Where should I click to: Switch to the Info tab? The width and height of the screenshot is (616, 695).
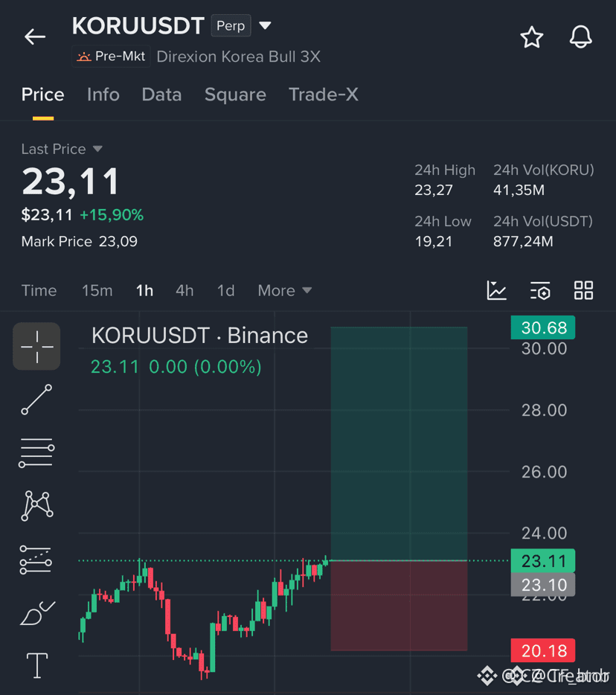(x=103, y=95)
